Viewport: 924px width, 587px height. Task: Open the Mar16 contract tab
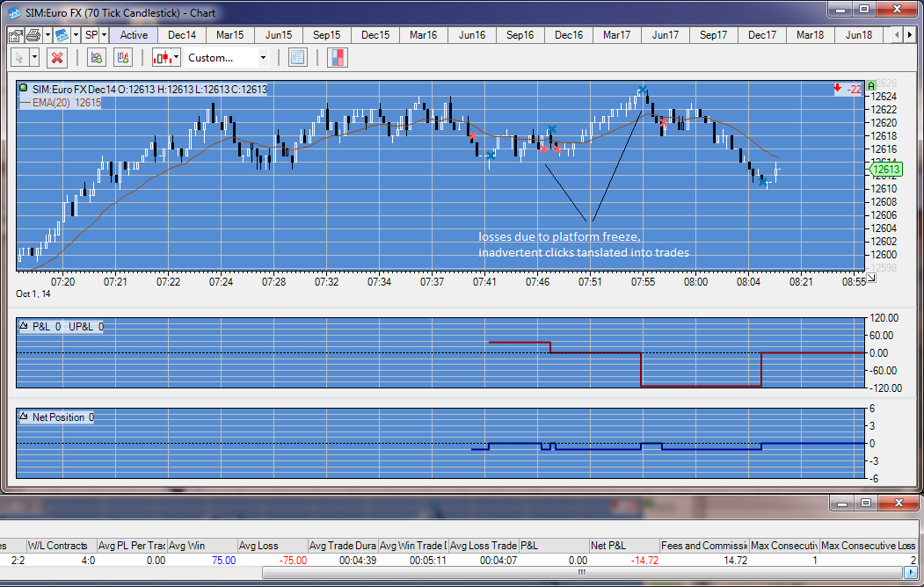423,35
